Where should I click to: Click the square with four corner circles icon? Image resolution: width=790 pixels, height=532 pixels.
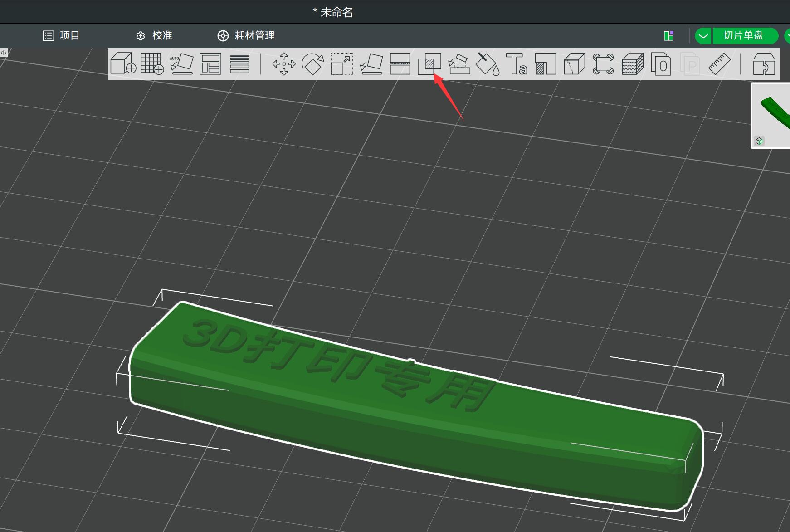pyautogui.click(x=603, y=63)
